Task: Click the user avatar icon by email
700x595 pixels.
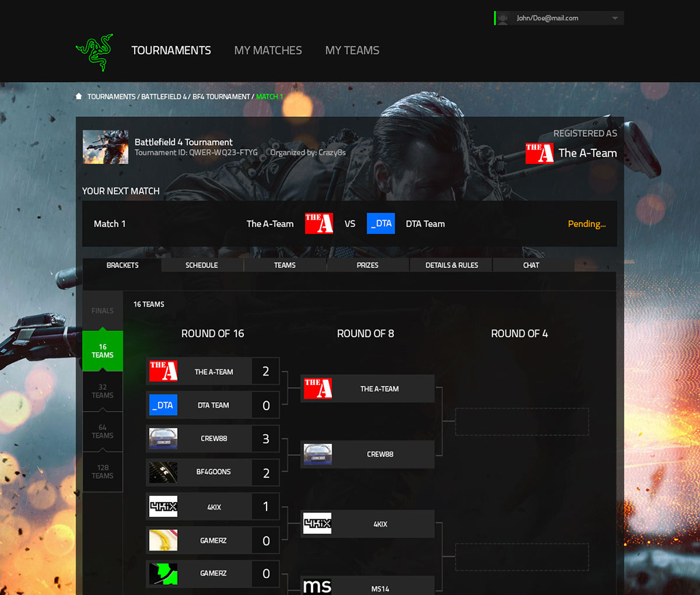Action: point(503,18)
